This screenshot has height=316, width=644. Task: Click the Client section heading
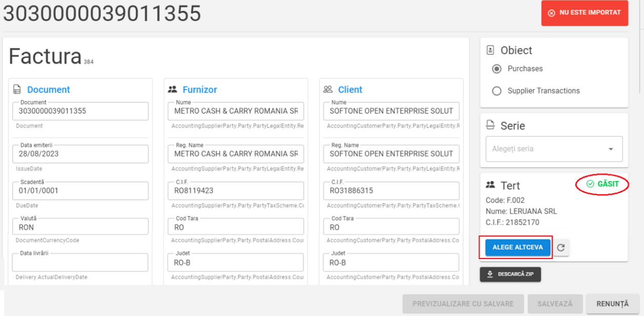tap(350, 89)
